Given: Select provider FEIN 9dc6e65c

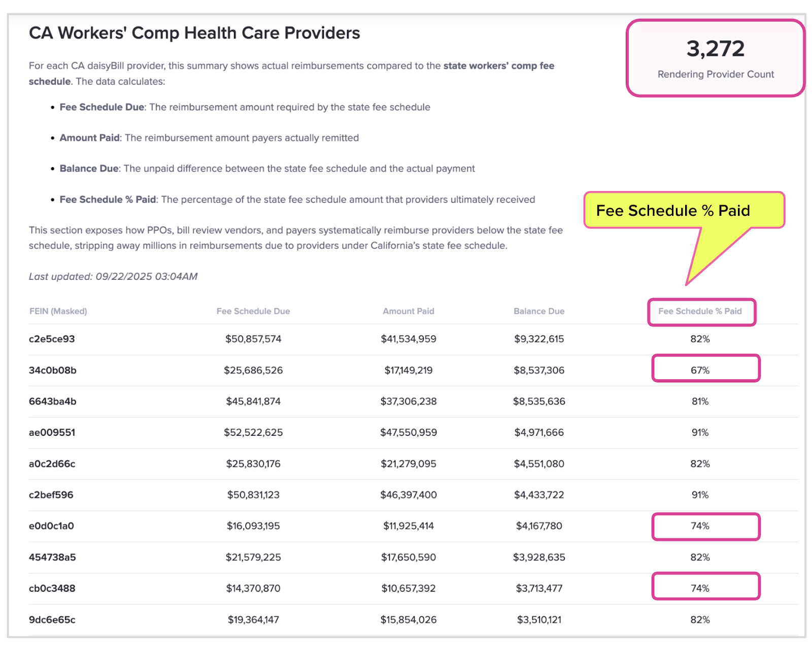Looking at the screenshot, I should point(52,620).
